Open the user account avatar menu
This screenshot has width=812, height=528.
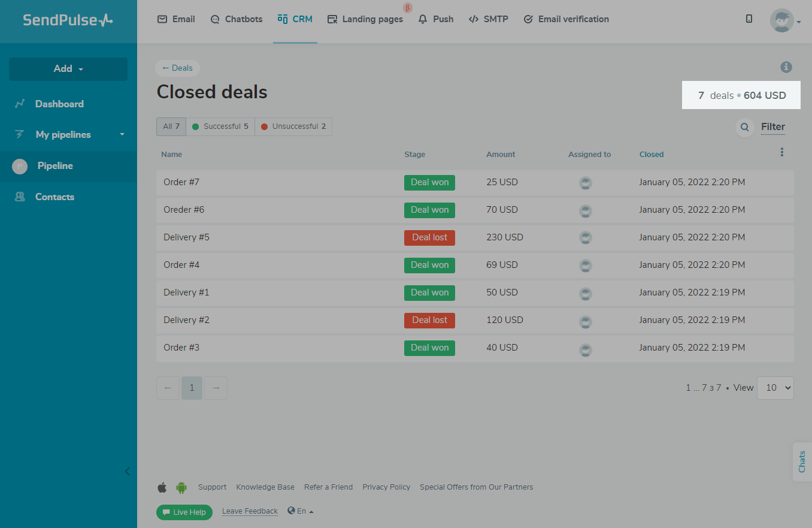(x=784, y=21)
